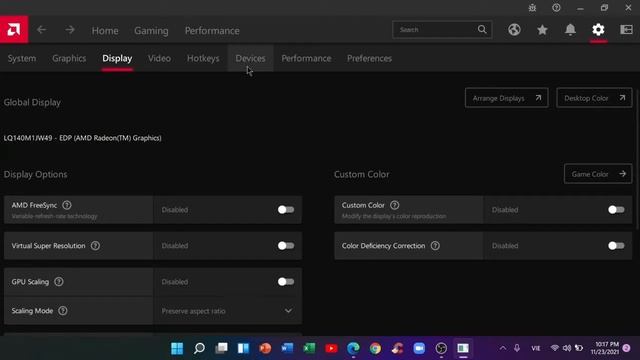This screenshot has height=360, width=640.
Task: Show help for Color Deficiency Correction
Action: coord(435,246)
